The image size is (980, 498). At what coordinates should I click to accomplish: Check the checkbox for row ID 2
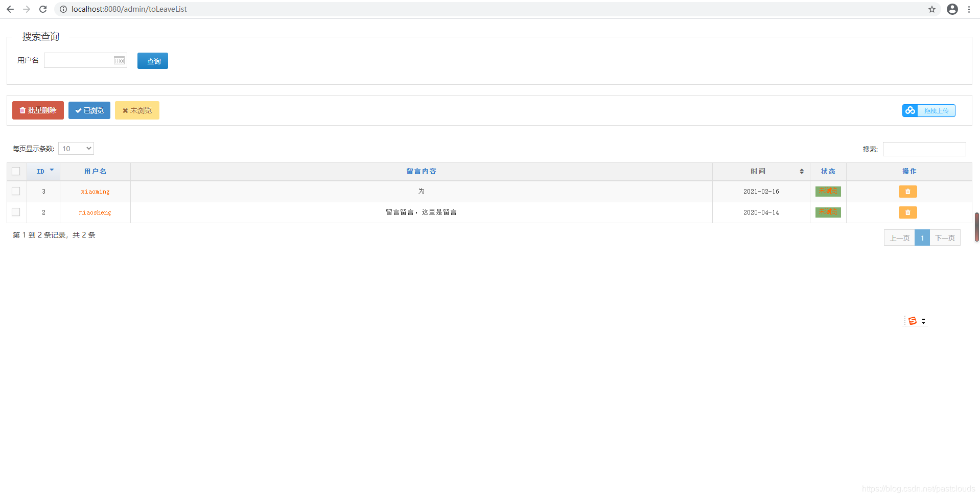[x=16, y=212]
